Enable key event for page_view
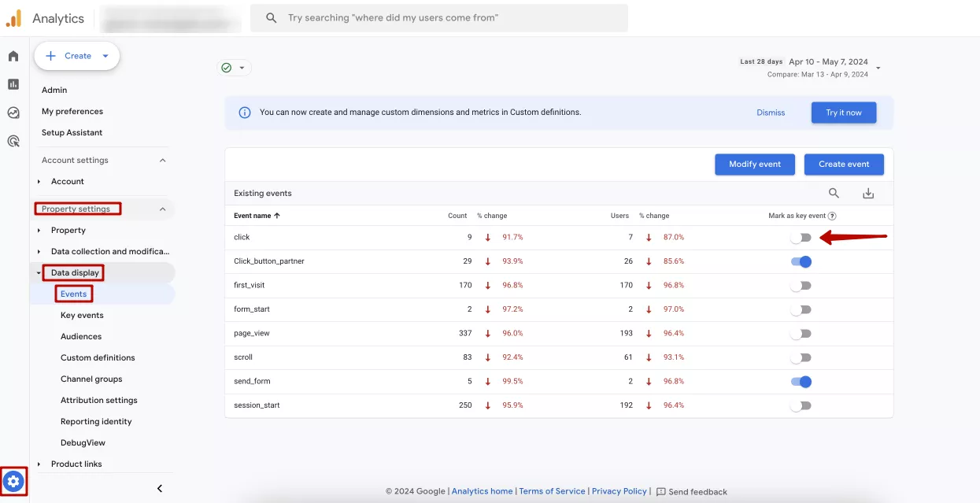The image size is (980, 503). [801, 334]
